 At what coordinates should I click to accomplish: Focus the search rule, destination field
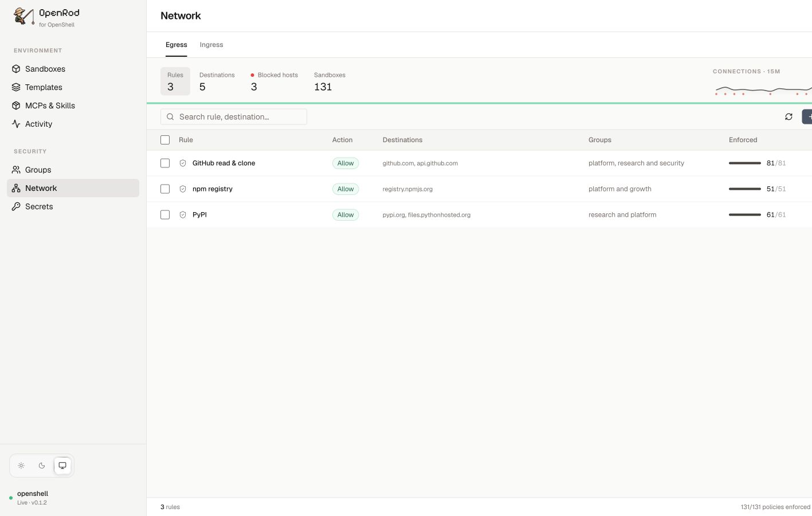(x=234, y=117)
